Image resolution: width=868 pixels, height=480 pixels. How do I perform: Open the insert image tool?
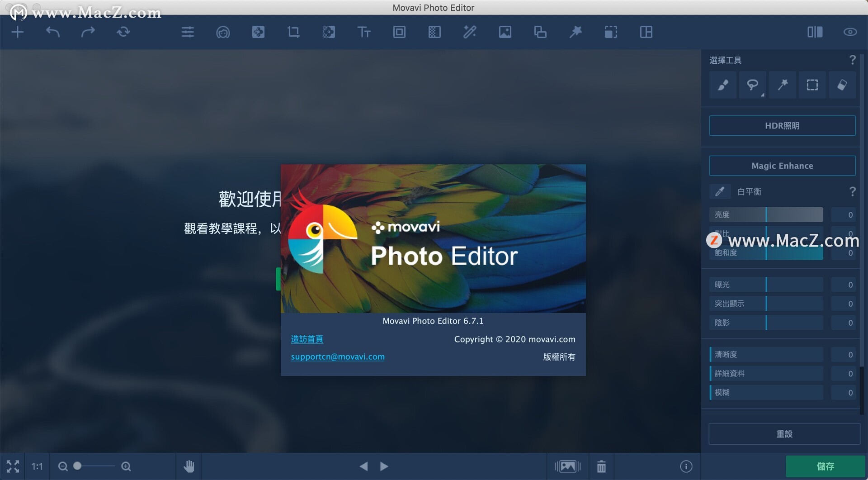pos(505,32)
